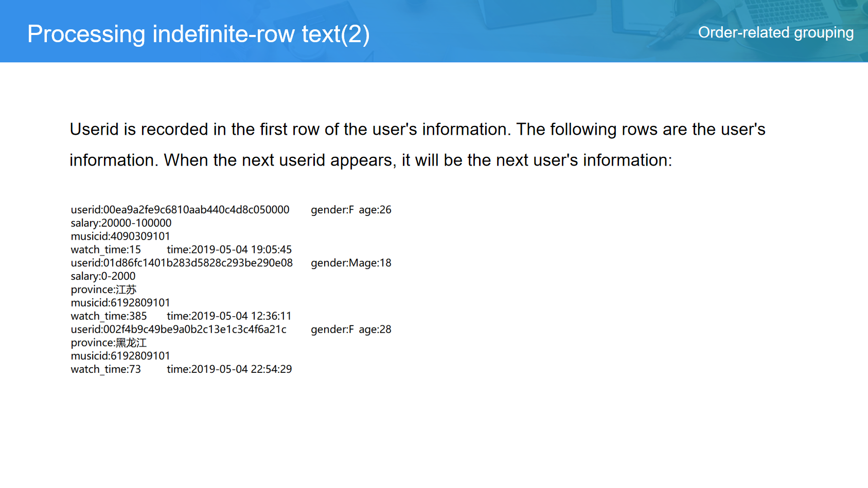Click the "watch_time:73" text
This screenshot has width=868, height=488.
(105, 369)
